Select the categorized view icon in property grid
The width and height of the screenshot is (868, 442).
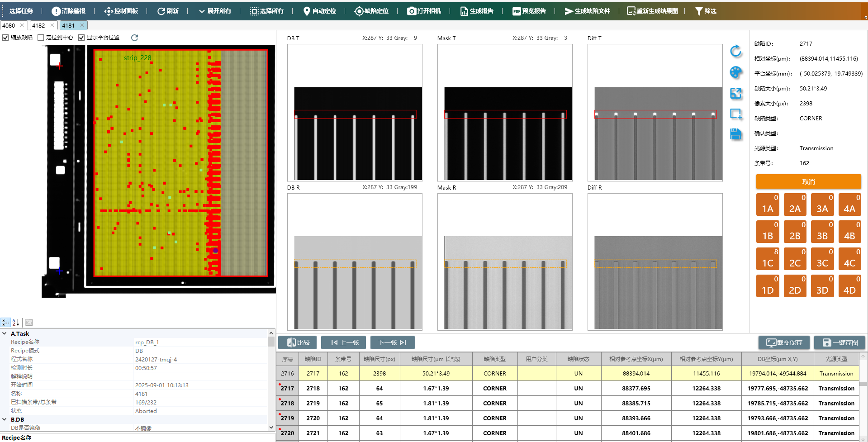5,323
